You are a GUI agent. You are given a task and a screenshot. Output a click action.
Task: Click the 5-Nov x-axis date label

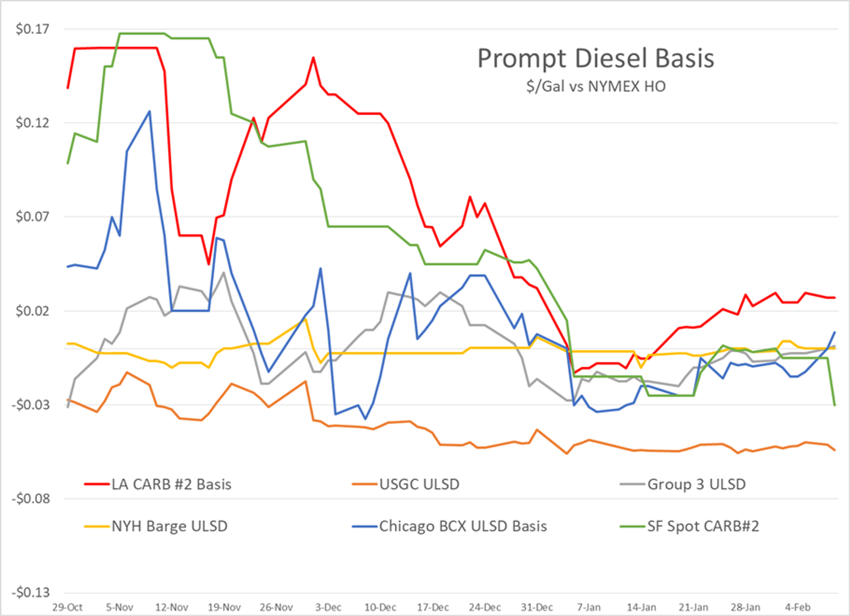click(x=120, y=607)
